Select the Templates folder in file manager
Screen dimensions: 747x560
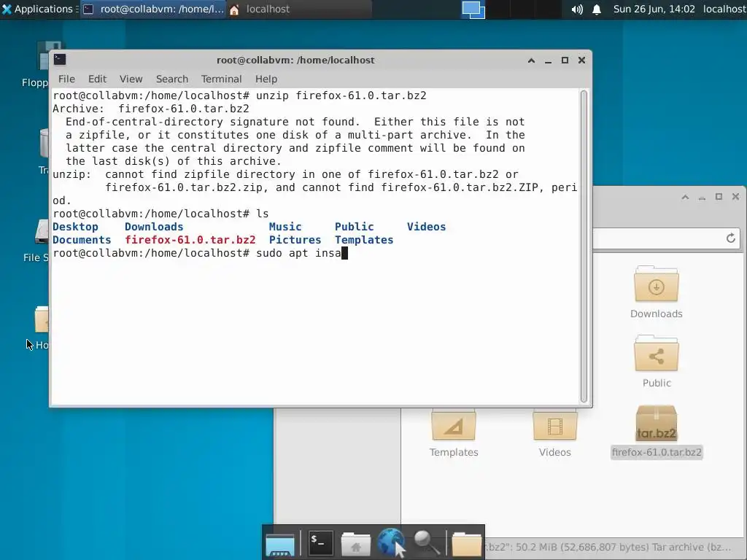click(454, 432)
